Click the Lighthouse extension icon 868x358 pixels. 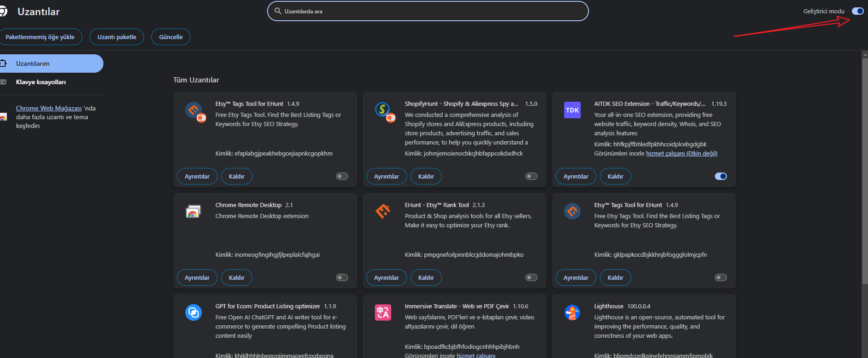coord(572,313)
